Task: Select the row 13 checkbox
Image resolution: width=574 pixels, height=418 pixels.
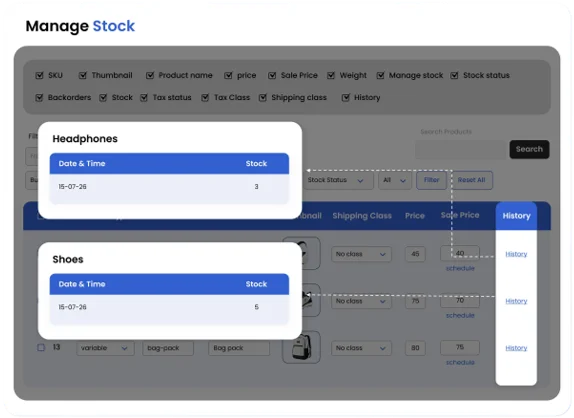Action: coord(41,347)
